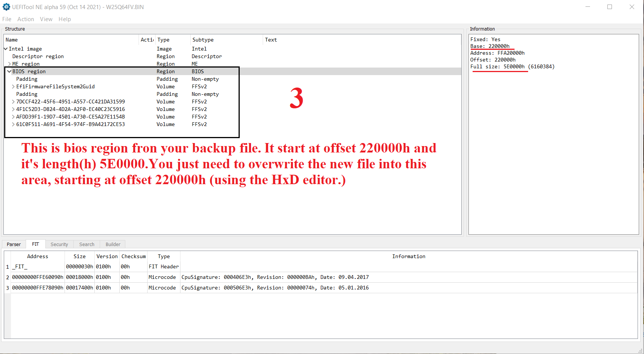Click the FIT Header type cell

(x=164, y=266)
